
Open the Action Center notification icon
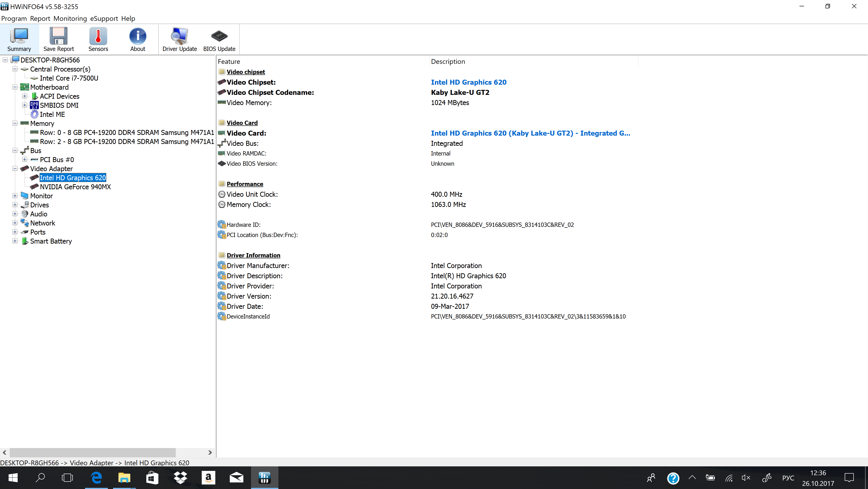[849, 478]
